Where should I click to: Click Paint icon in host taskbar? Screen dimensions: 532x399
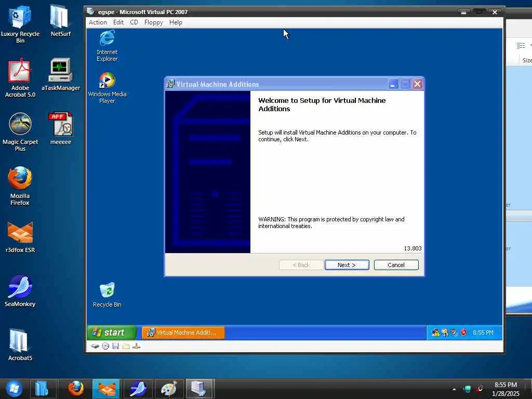coord(169,389)
